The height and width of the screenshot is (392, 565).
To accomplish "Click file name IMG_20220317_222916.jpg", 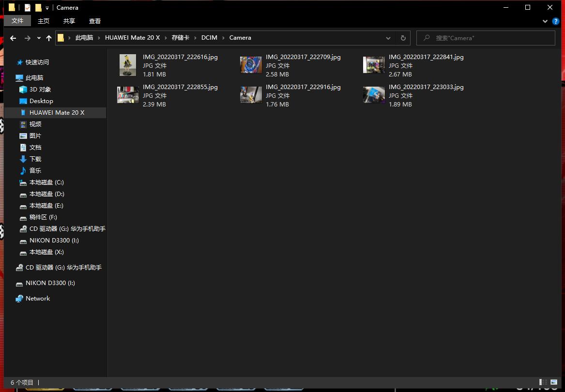I will pyautogui.click(x=303, y=87).
